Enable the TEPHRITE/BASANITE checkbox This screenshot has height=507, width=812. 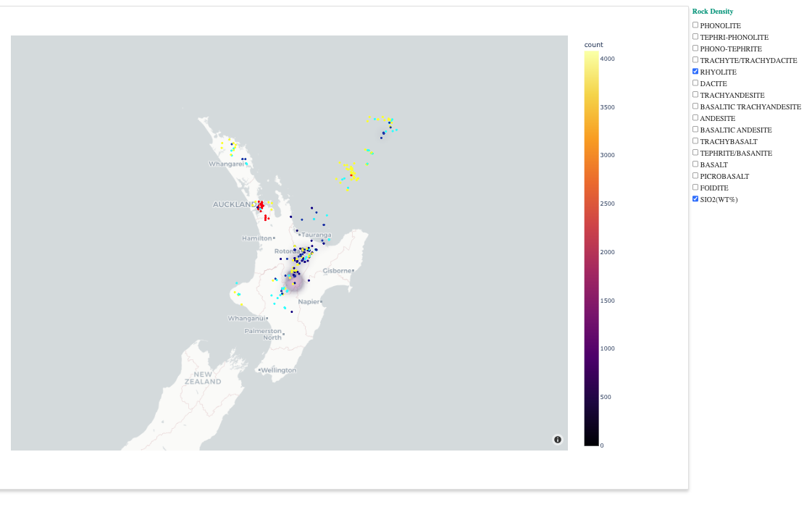tap(695, 151)
